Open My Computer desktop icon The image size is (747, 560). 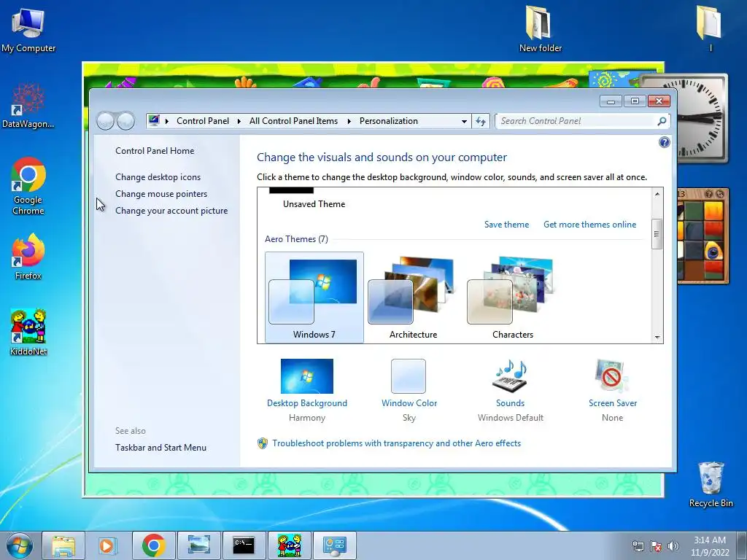[28, 31]
